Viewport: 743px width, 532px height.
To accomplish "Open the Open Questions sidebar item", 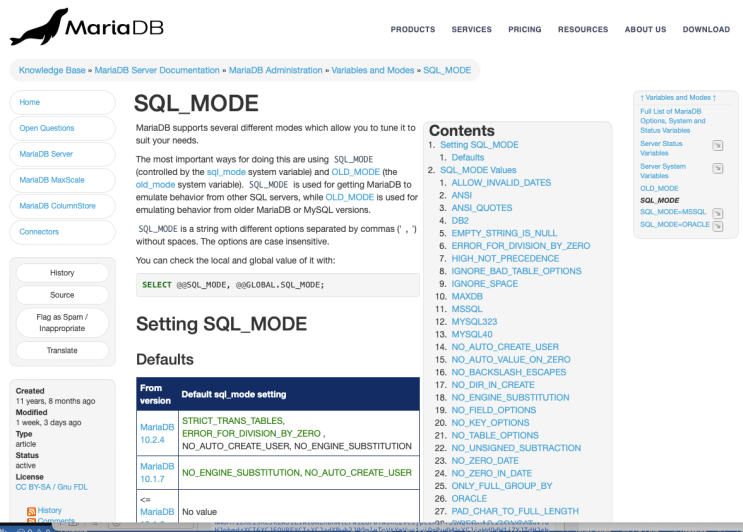I will [x=62, y=128].
